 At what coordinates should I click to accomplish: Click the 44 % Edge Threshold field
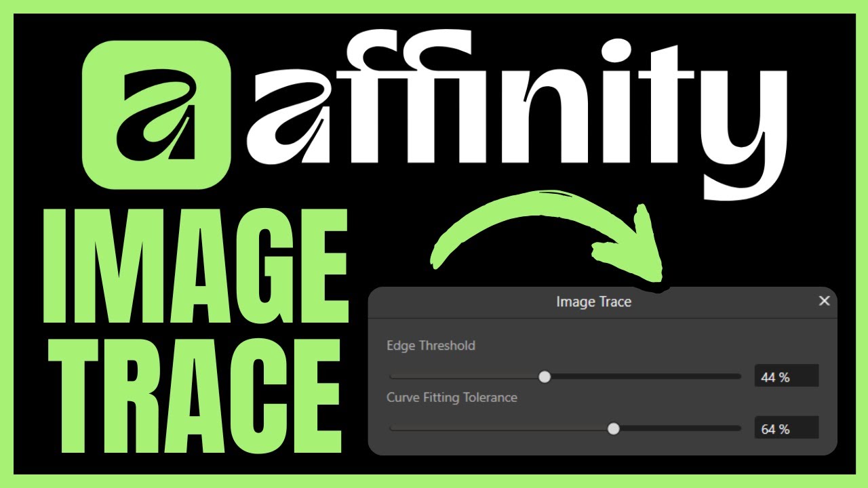click(x=787, y=376)
